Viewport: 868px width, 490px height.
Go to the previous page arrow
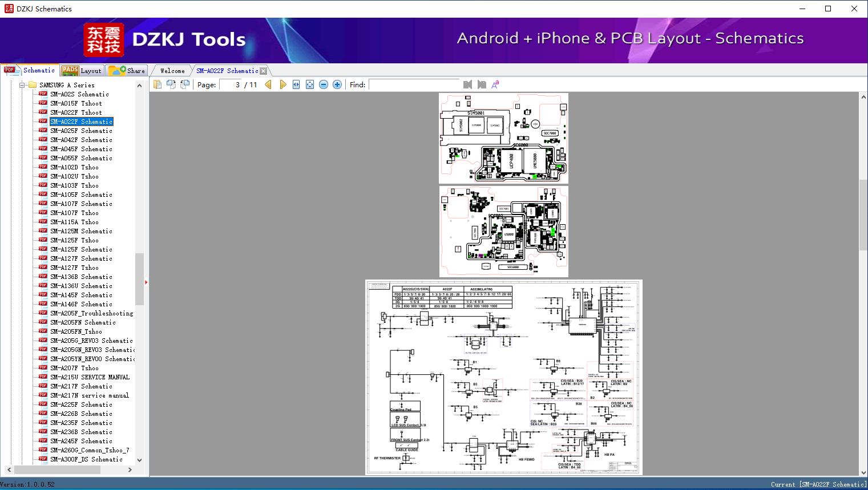point(268,84)
